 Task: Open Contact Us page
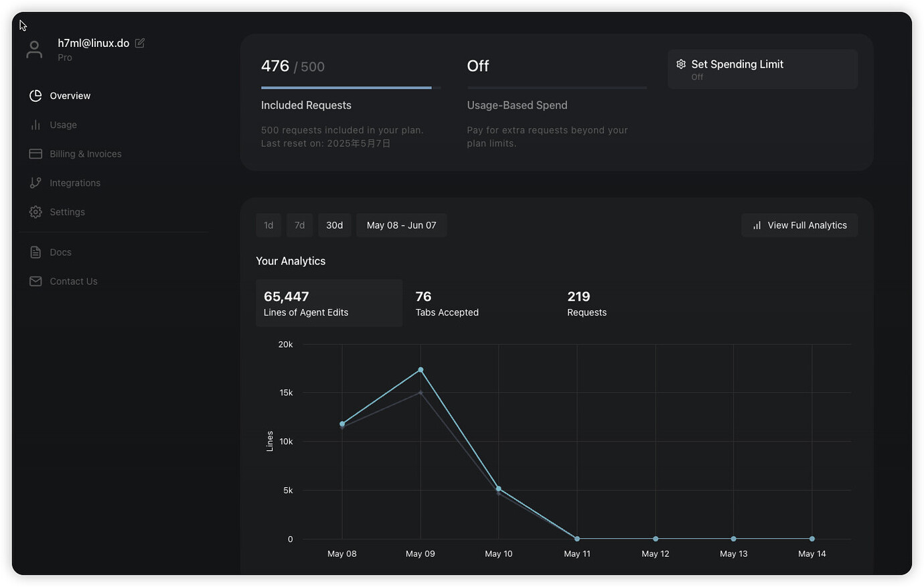[74, 281]
